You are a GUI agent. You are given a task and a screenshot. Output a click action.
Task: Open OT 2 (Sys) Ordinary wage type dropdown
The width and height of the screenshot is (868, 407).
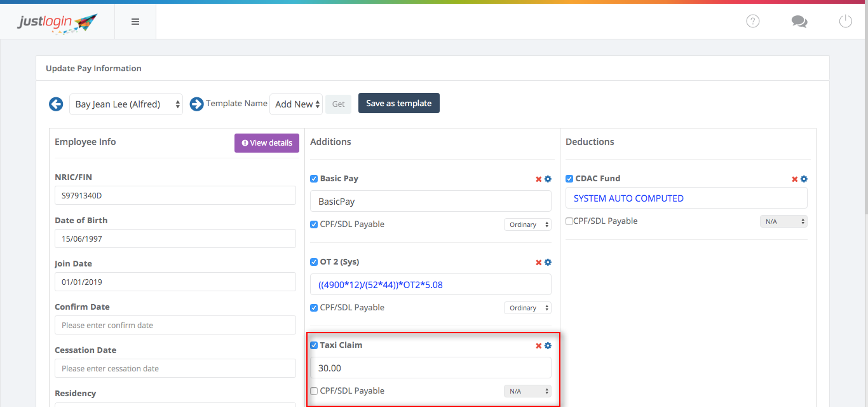(x=527, y=308)
